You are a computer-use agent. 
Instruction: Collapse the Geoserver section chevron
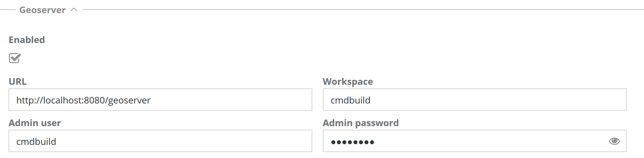click(74, 10)
